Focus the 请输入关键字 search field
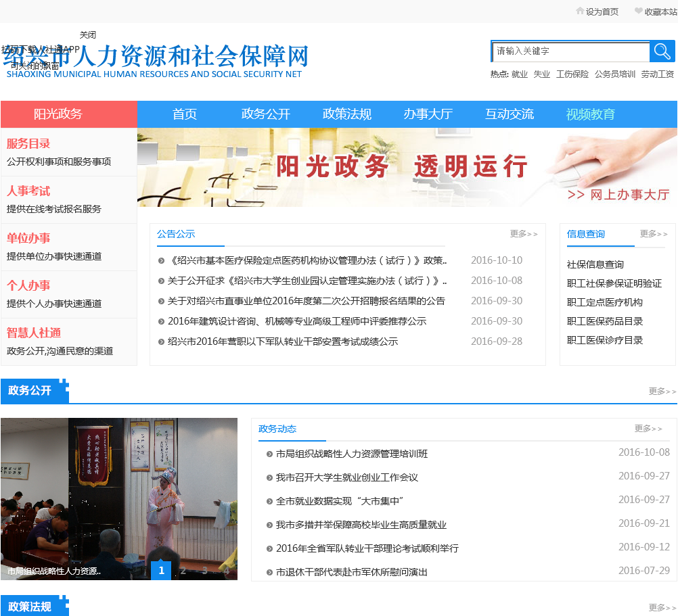This screenshot has height=616, width=678. (x=570, y=51)
